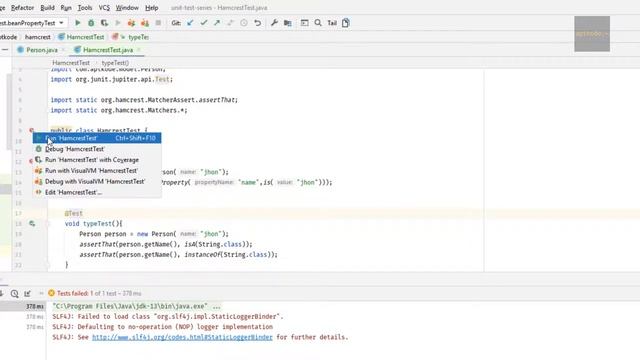Screen dimensions: 640x360
Task: Click the green Run button in toolbar
Action: pos(78,23)
